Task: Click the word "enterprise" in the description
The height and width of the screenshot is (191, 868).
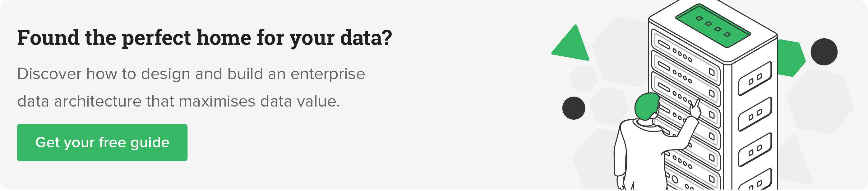Action: click(x=328, y=74)
